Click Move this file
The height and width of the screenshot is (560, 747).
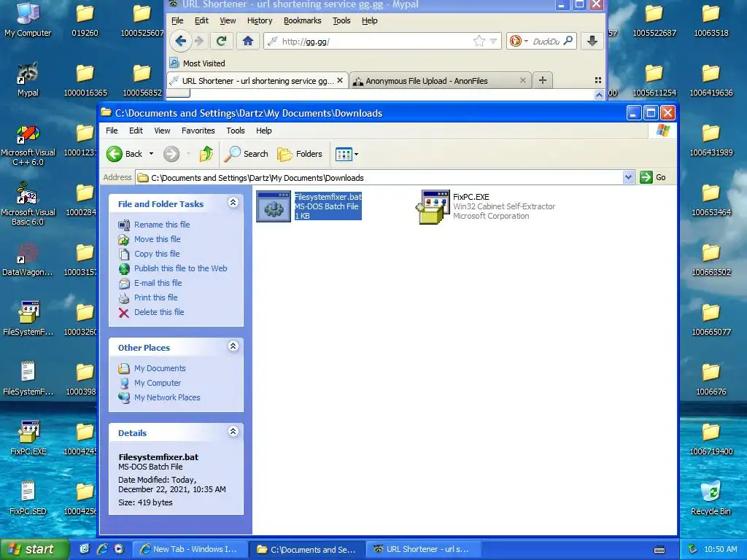[x=158, y=239]
